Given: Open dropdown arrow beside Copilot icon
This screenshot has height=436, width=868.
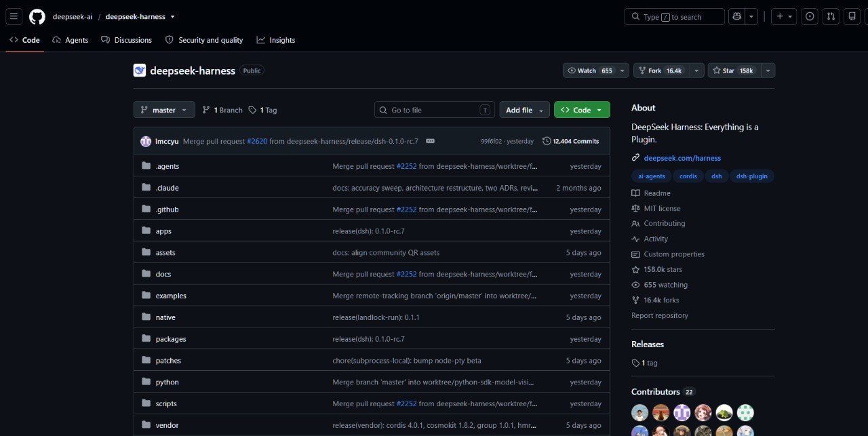Looking at the screenshot, I should point(751,17).
